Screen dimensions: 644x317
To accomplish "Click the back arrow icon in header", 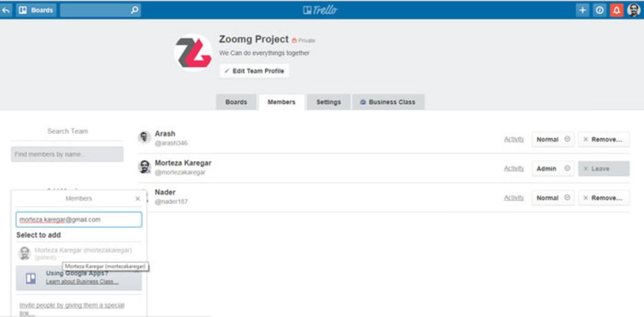I will click(x=6, y=10).
